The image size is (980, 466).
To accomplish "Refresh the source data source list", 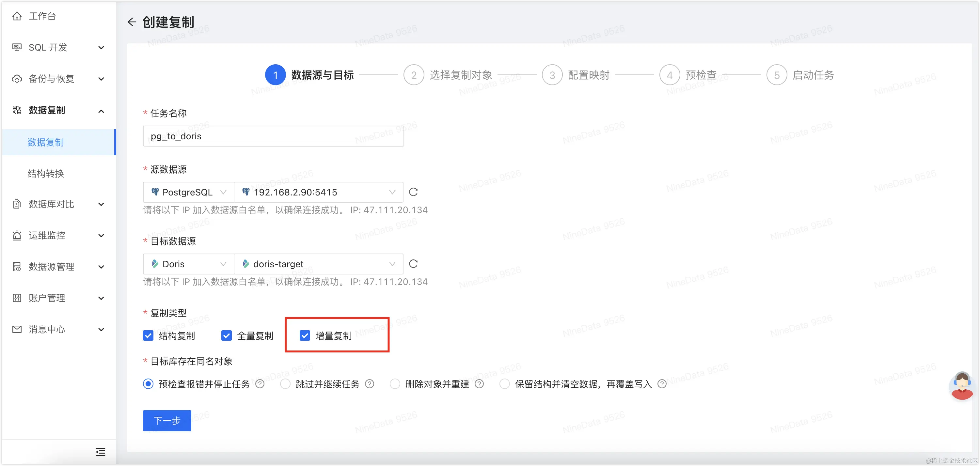I will click(413, 192).
